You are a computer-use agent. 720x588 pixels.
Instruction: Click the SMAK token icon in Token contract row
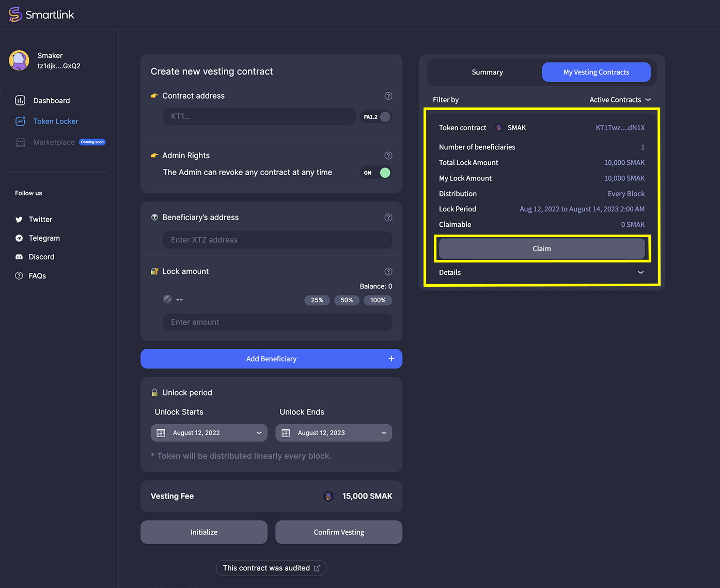click(x=499, y=128)
